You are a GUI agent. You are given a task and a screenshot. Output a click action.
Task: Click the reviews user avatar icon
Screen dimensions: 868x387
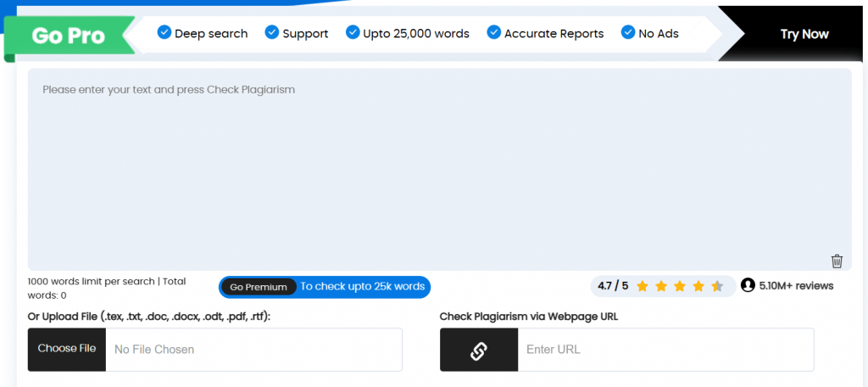click(748, 285)
